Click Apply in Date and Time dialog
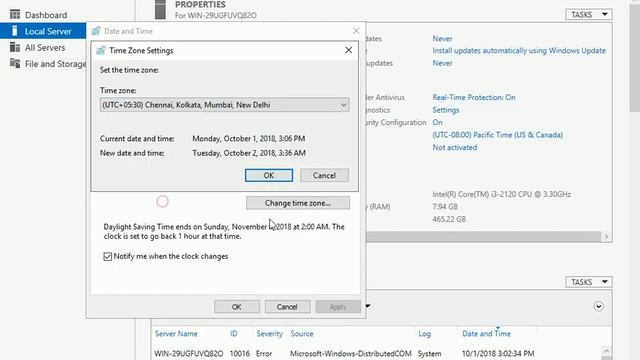This screenshot has height=360, width=640. pos(338,307)
